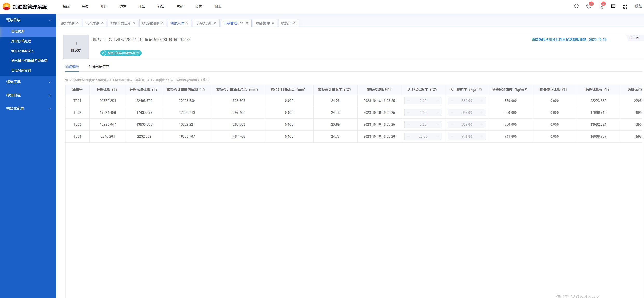
Task: Collapse the 班结日结 sidebar section
Action: (50, 20)
